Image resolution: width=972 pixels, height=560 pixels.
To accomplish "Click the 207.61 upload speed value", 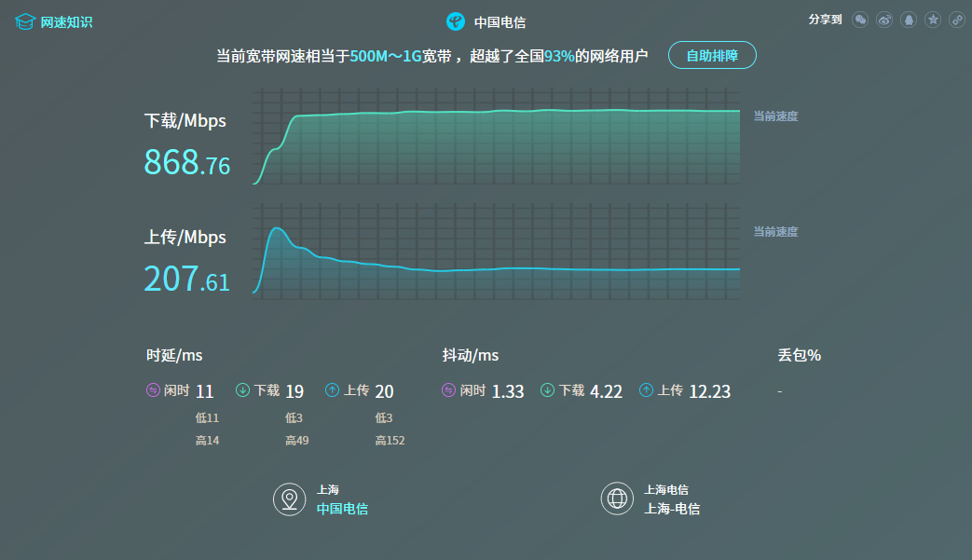I will point(187,279).
